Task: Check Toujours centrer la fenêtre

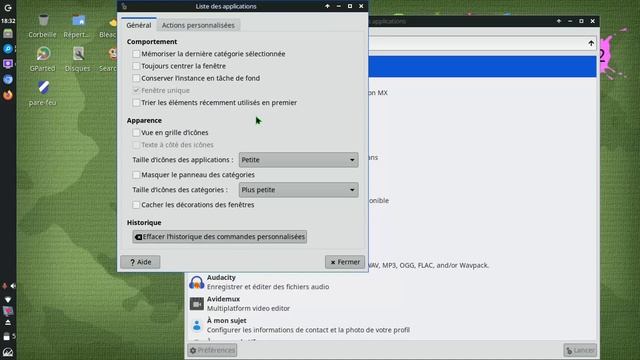Action: [x=136, y=66]
